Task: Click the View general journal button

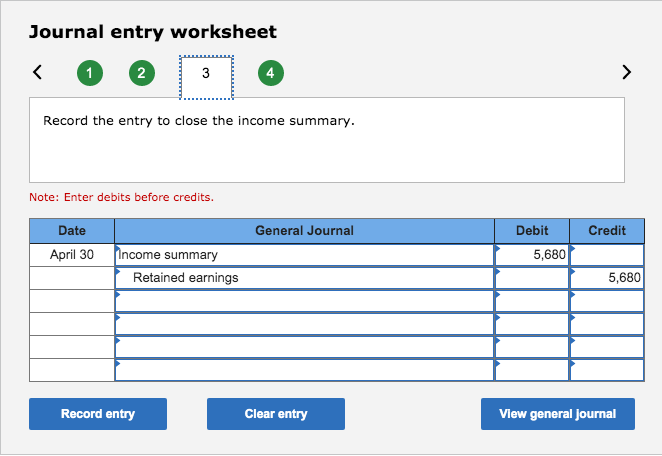Action: (x=558, y=414)
